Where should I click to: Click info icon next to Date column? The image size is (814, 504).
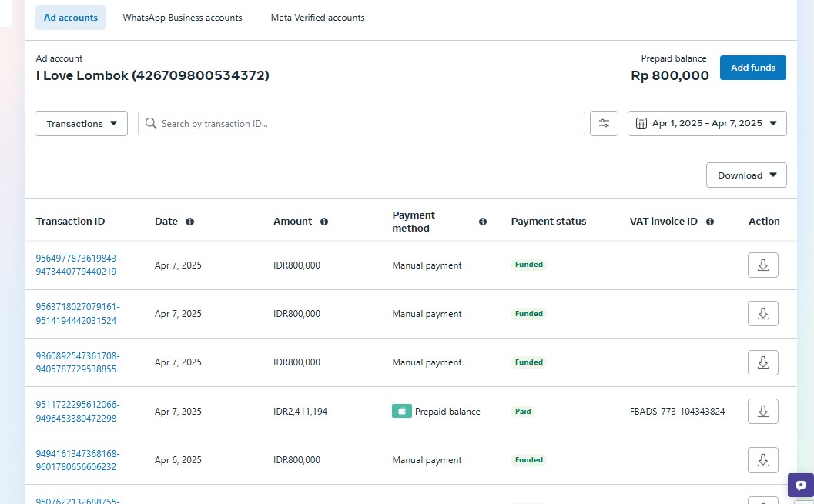189,222
